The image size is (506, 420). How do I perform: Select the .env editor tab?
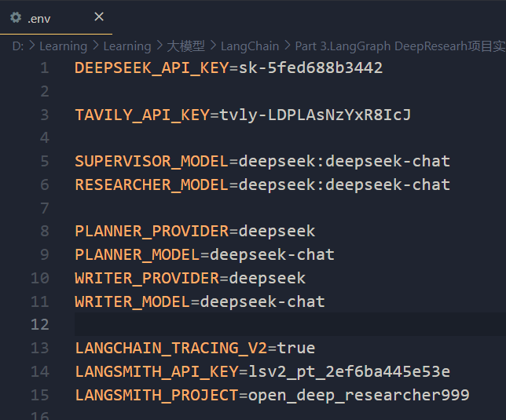(56, 17)
